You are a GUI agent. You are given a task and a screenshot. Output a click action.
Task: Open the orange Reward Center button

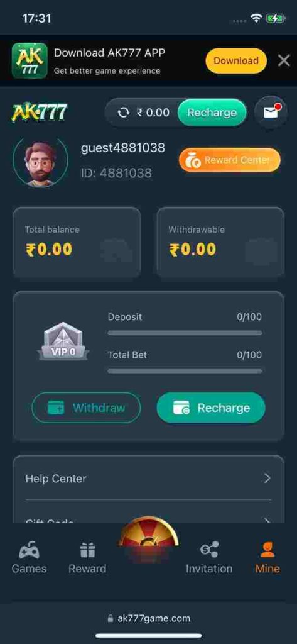pos(230,160)
